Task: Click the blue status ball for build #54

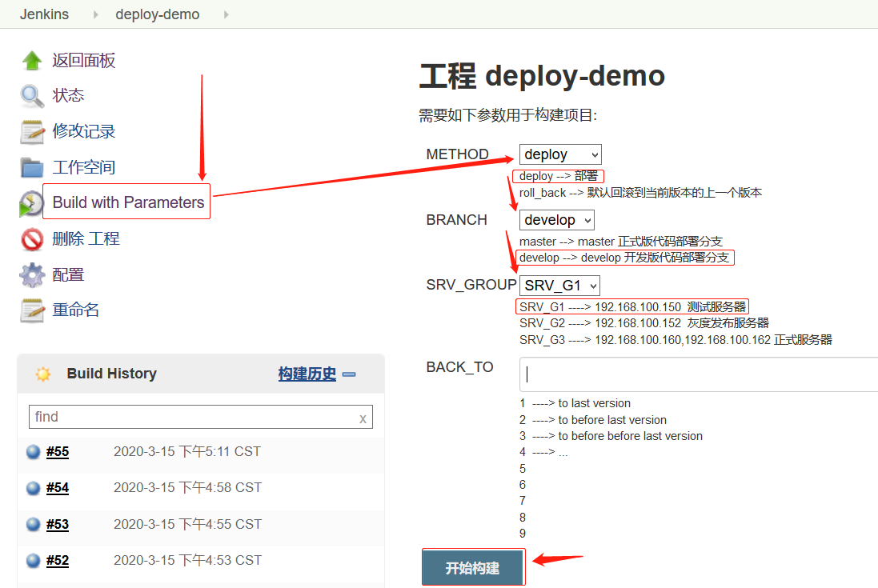Action: tap(34, 488)
